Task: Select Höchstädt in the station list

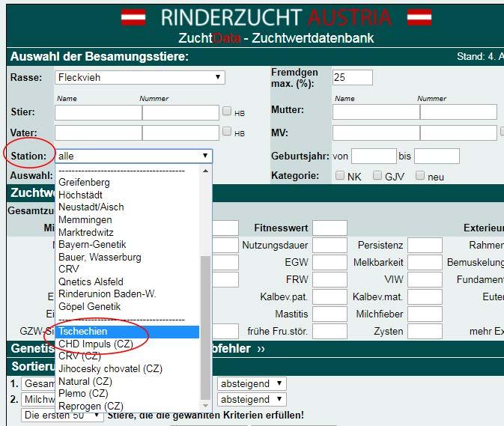Action: click(x=127, y=195)
